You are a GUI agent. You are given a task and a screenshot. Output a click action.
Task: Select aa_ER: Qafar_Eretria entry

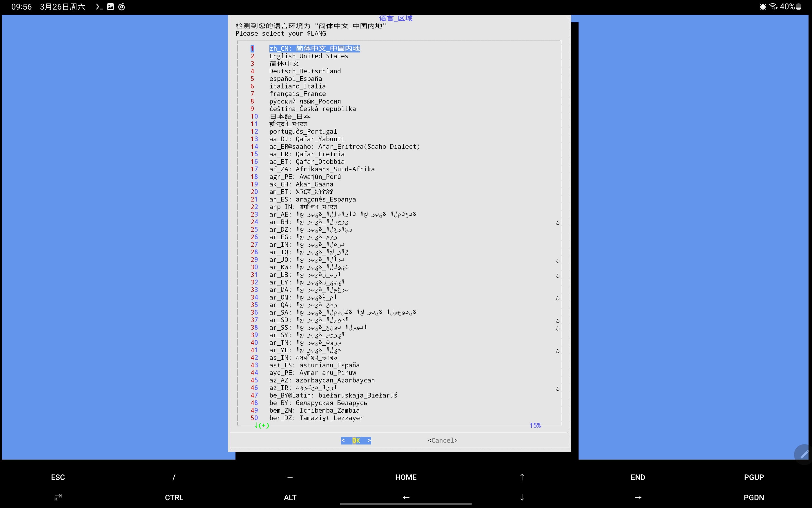coord(307,154)
